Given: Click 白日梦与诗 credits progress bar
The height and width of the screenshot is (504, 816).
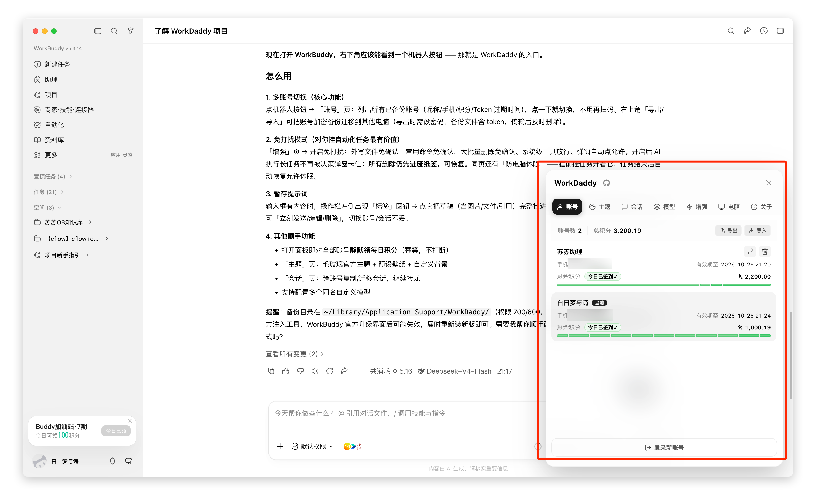Looking at the screenshot, I should (x=663, y=336).
